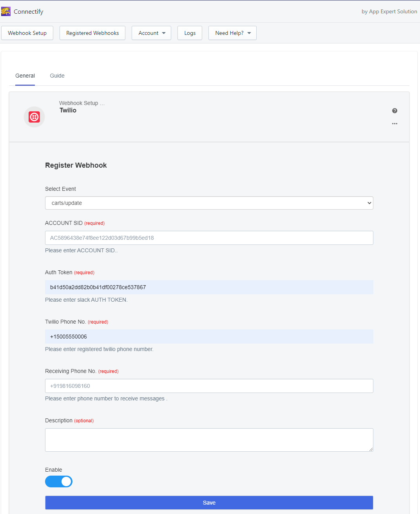This screenshot has height=514, width=420.
Task: Open the Webhook Setup page
Action: 27,33
